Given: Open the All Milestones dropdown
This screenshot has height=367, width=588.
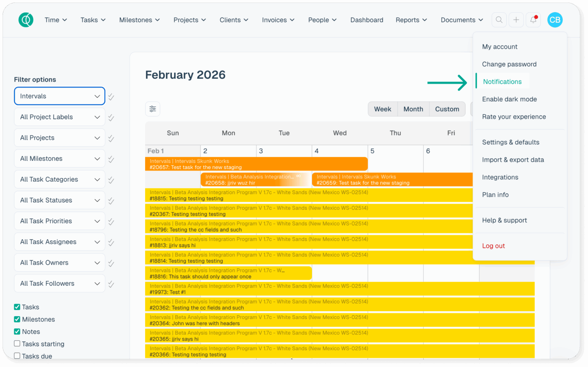Looking at the screenshot, I should [60, 158].
